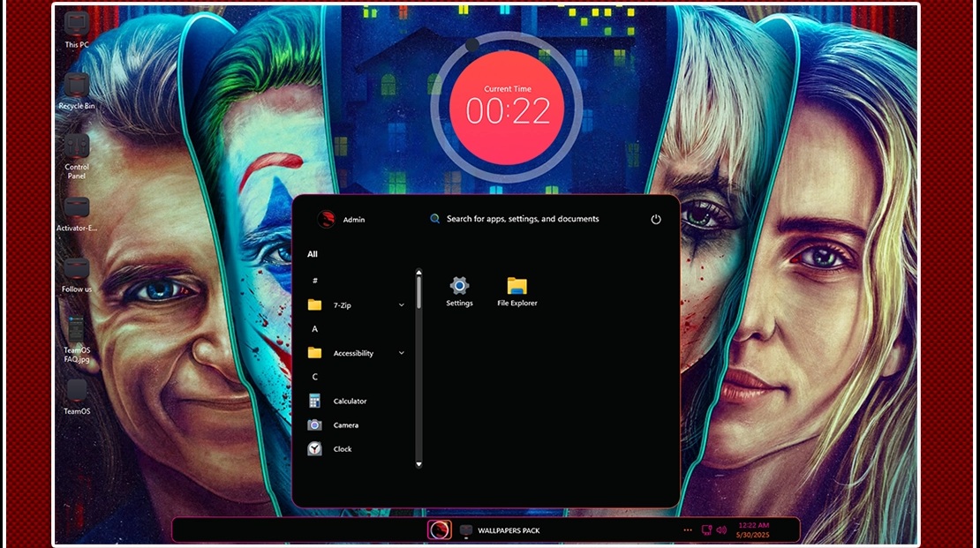The image size is (980, 548).
Task: Click the power button icon
Action: (656, 220)
